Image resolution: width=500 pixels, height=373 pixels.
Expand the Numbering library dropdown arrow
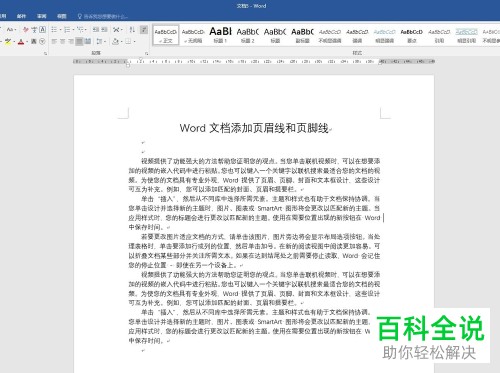point(73,30)
